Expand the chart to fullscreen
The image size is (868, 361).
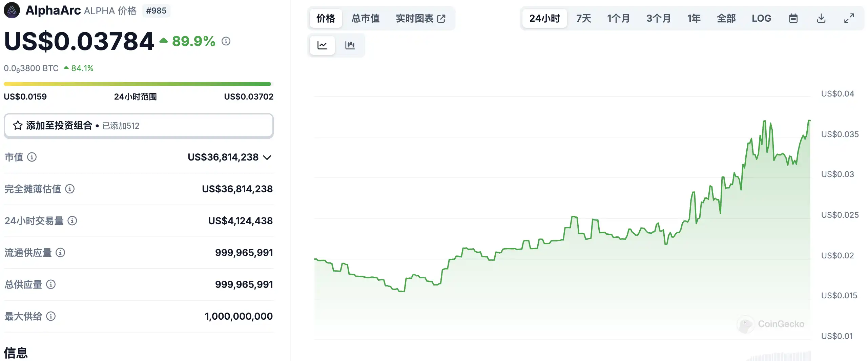(x=849, y=18)
